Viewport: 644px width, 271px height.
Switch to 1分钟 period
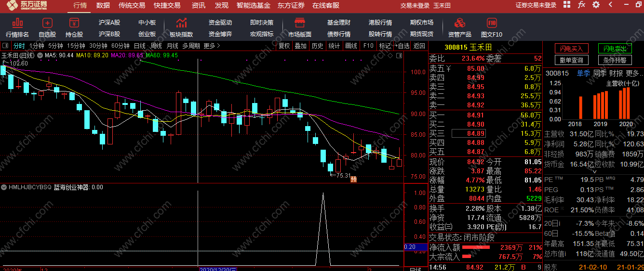pos(37,46)
